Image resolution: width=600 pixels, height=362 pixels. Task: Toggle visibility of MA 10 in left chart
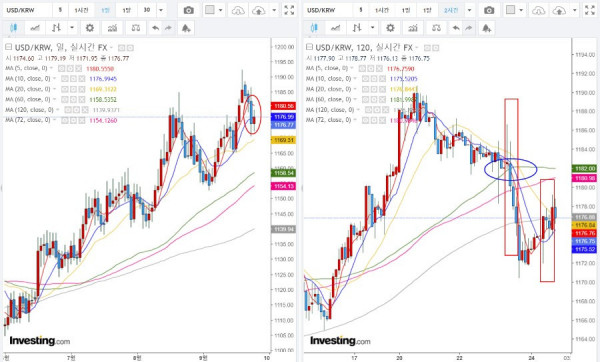pos(65,79)
